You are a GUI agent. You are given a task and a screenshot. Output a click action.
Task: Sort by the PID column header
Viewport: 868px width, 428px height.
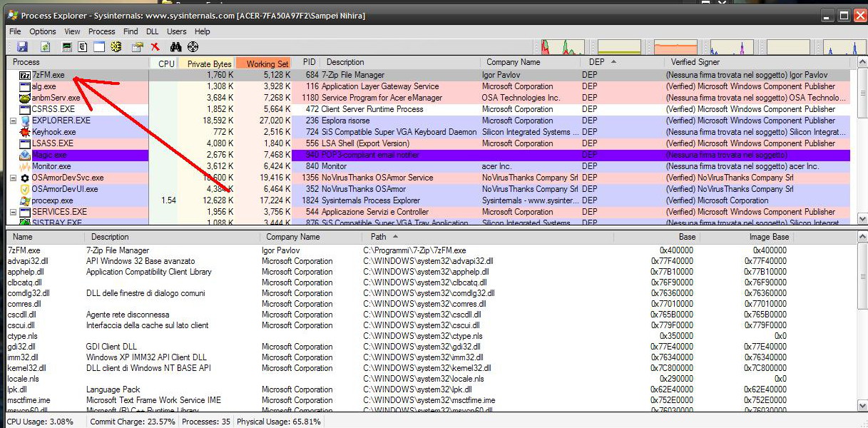(307, 63)
